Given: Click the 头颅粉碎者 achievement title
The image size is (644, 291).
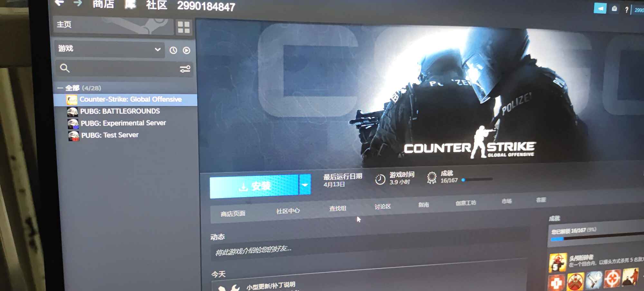Looking at the screenshot, I should (581, 258).
